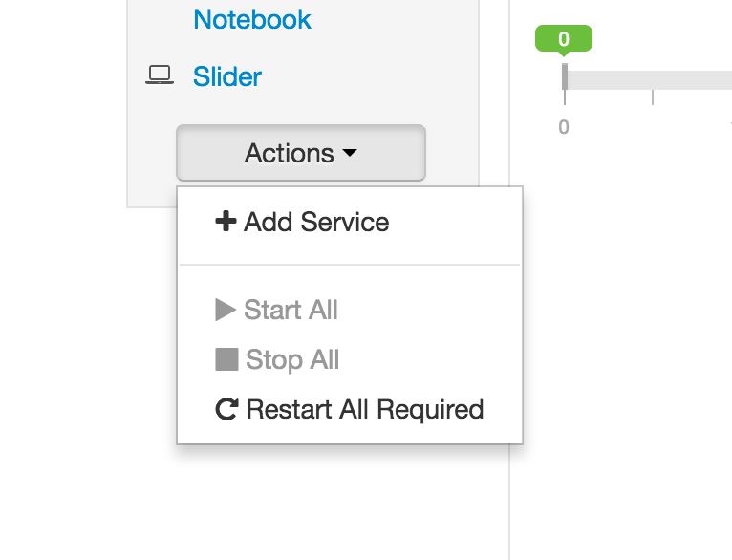Open the Slider link in sidebar
Image resolution: width=732 pixels, height=560 pixels.
(227, 76)
